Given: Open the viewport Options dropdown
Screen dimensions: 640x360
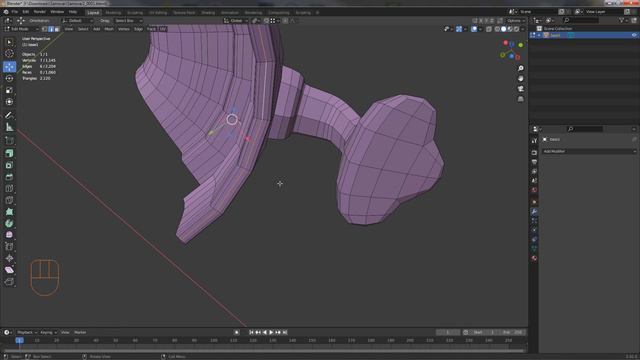Looking at the screenshot, I should tap(516, 20).
